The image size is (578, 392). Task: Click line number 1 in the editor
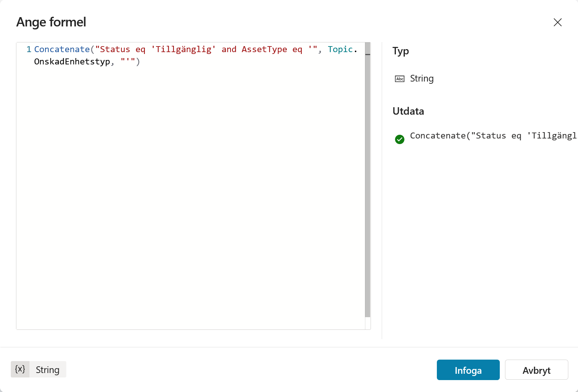pyautogui.click(x=29, y=50)
